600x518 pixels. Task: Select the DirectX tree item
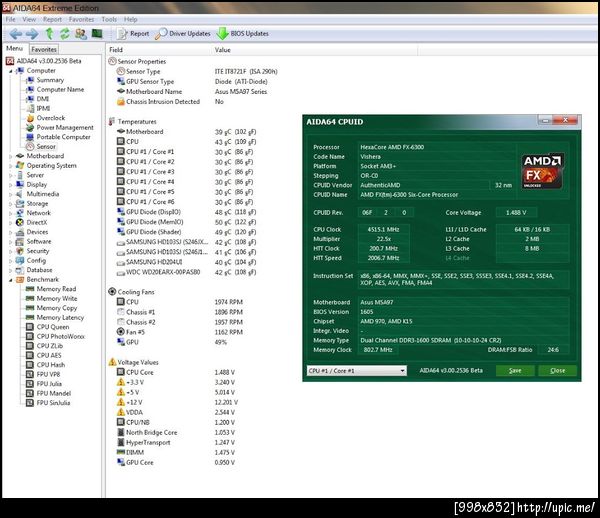coord(37,222)
